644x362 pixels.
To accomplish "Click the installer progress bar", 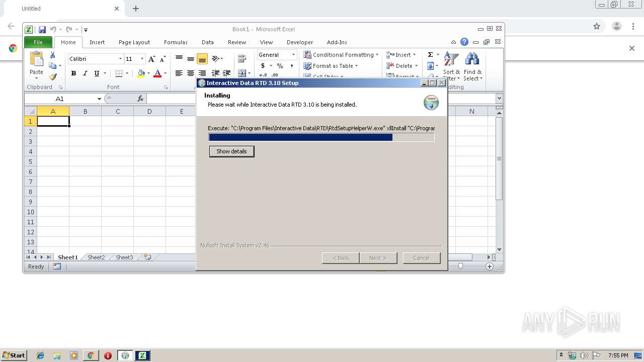I will [x=321, y=137].
